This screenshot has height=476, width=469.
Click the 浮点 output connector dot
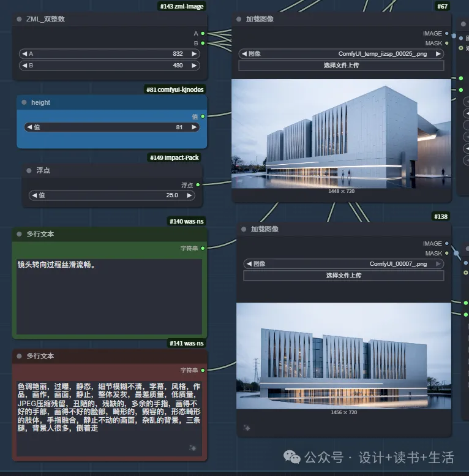[198, 184]
